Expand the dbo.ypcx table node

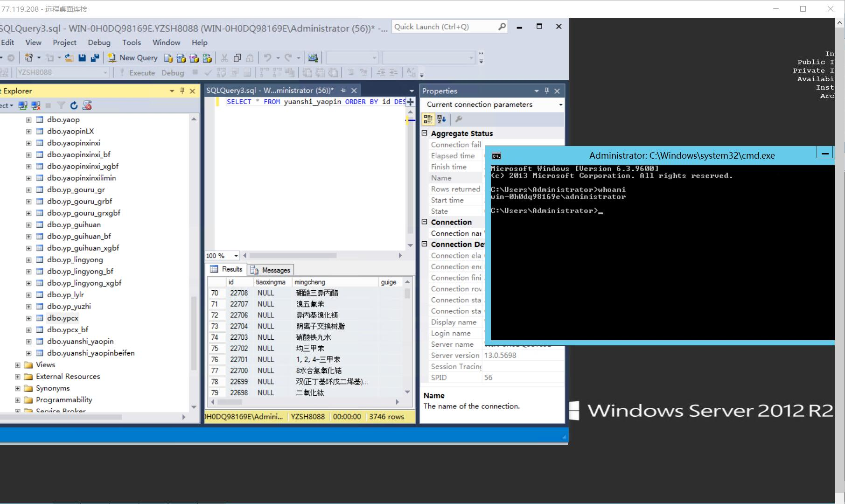[x=28, y=318]
